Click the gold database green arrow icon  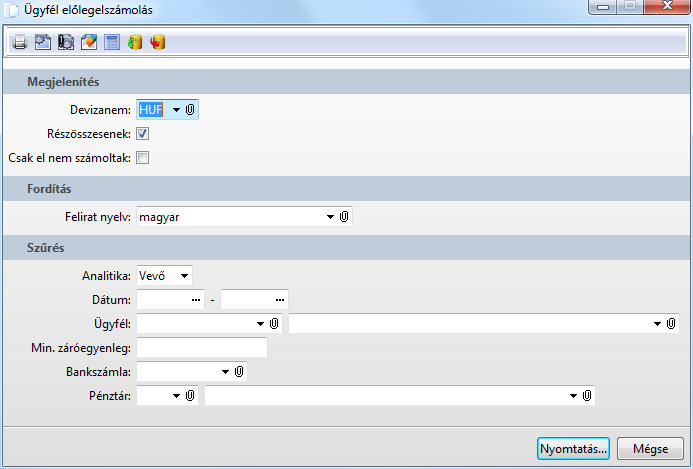click(135, 42)
